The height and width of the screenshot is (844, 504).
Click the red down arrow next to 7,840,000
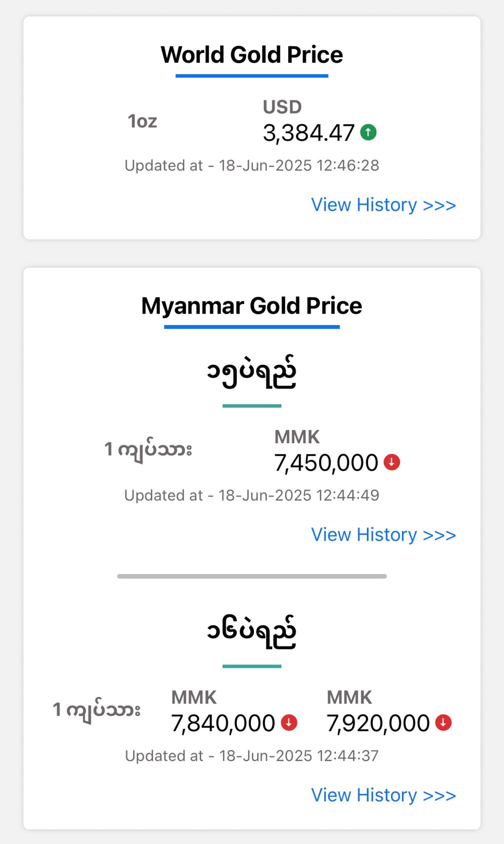pyautogui.click(x=289, y=722)
